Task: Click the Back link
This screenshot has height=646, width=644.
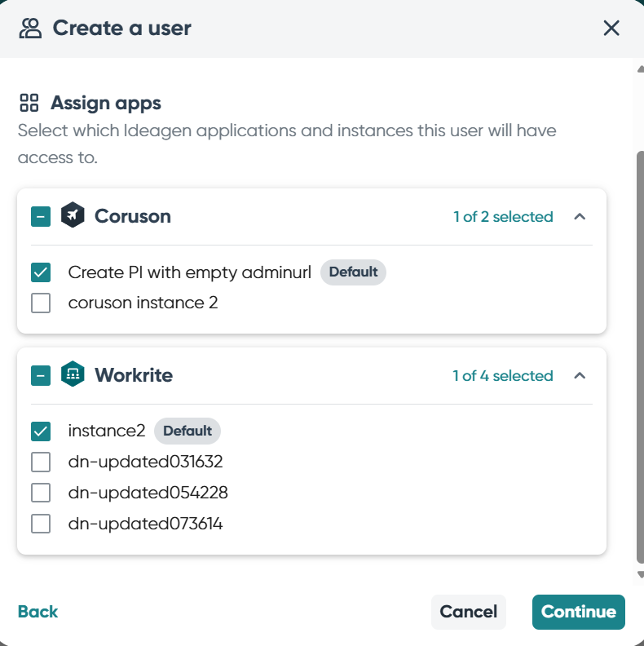Action: tap(37, 612)
